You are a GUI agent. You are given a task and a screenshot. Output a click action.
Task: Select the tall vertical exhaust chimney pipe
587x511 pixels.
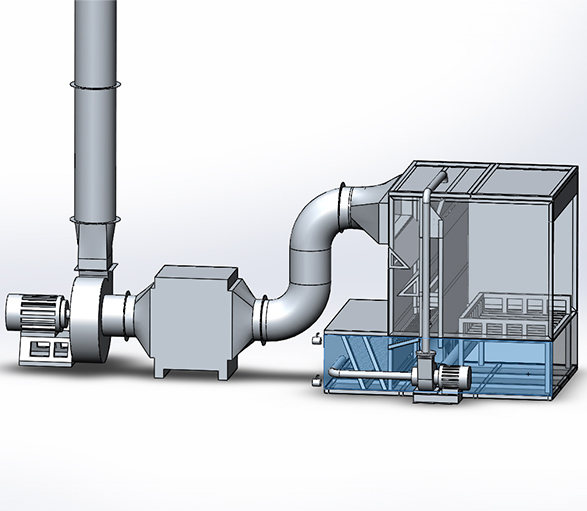point(95,112)
